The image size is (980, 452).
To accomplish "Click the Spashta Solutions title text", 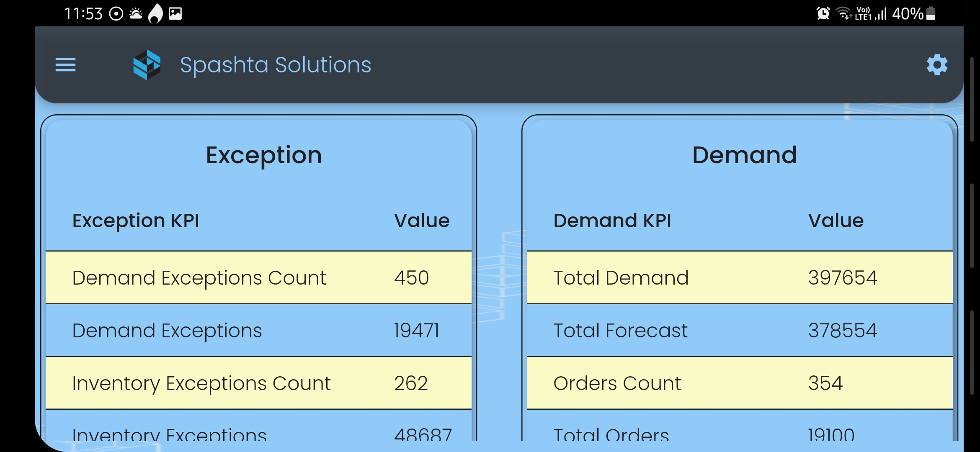I will click(276, 65).
